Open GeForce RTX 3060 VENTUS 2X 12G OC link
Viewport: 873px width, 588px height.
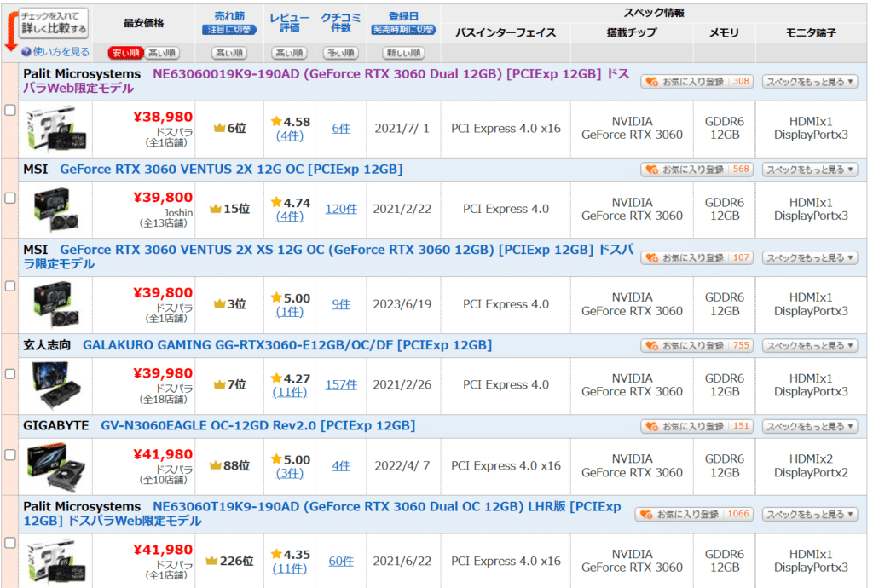click(x=231, y=169)
